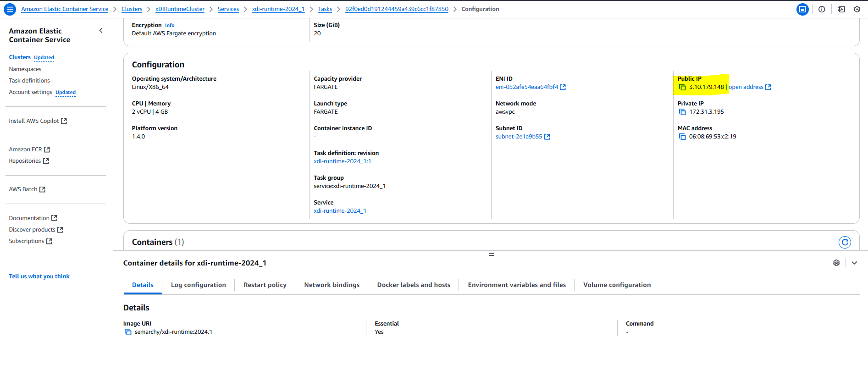Open Subscriptions link in sidebar
The width and height of the screenshot is (868, 376).
(x=31, y=241)
